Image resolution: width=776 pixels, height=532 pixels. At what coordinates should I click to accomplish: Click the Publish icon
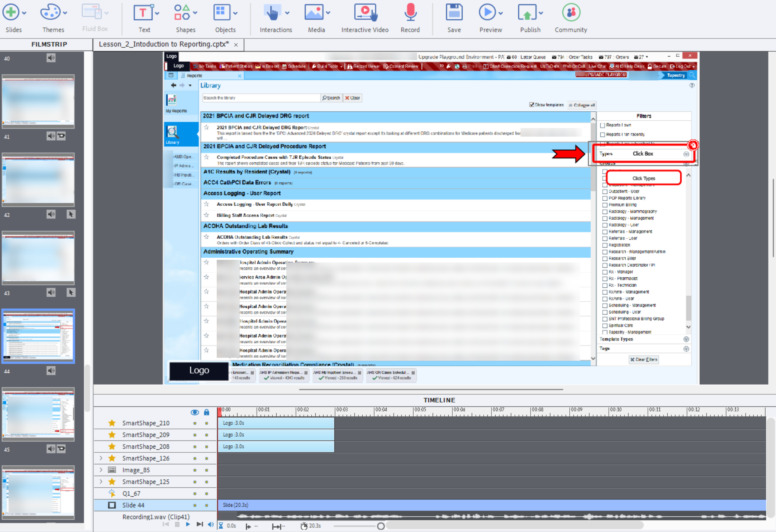[527, 13]
